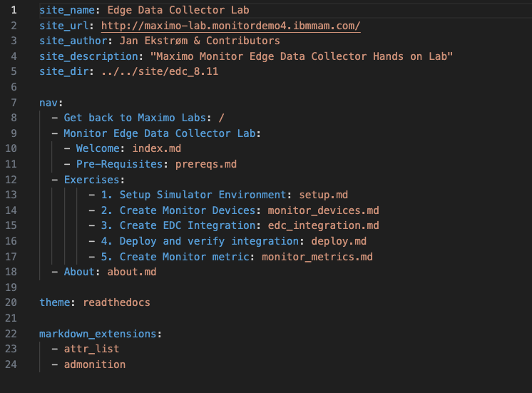
Task: Click line number 24 in the gutter
Action: (11, 364)
